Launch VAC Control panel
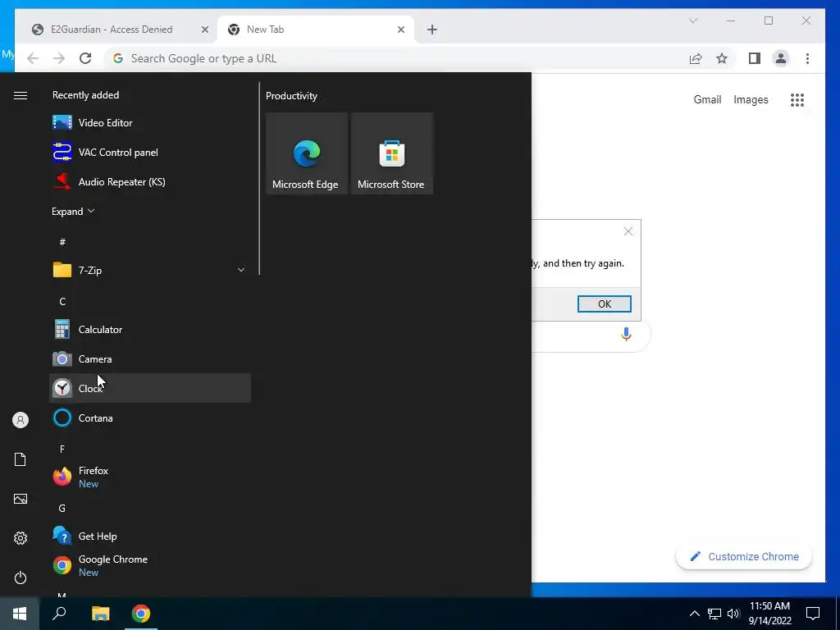 150,152
